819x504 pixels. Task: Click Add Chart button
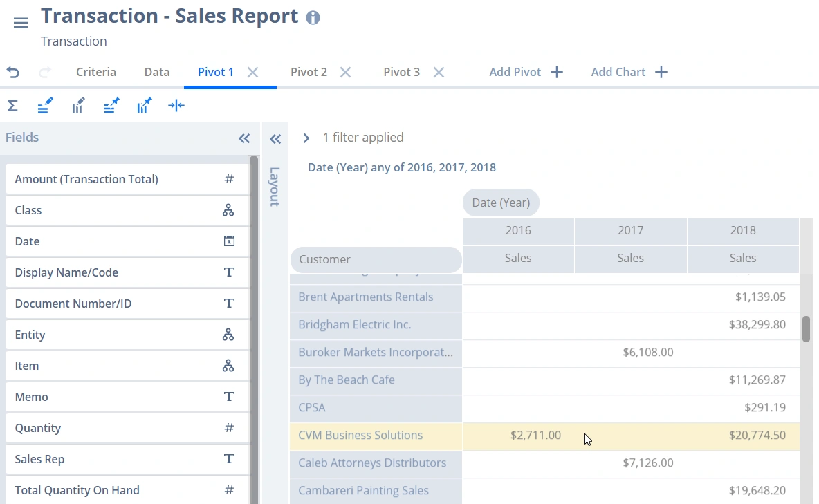629,72
